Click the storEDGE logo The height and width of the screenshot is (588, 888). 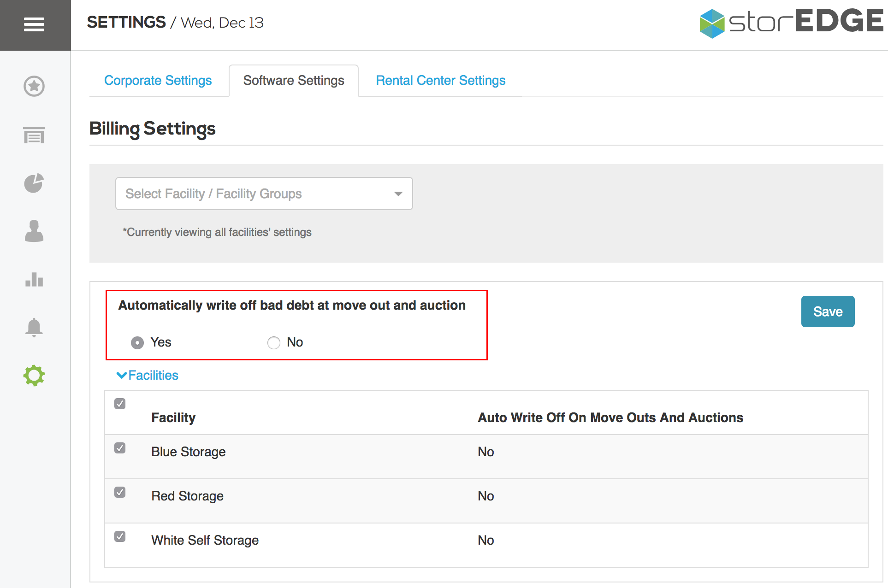790,22
